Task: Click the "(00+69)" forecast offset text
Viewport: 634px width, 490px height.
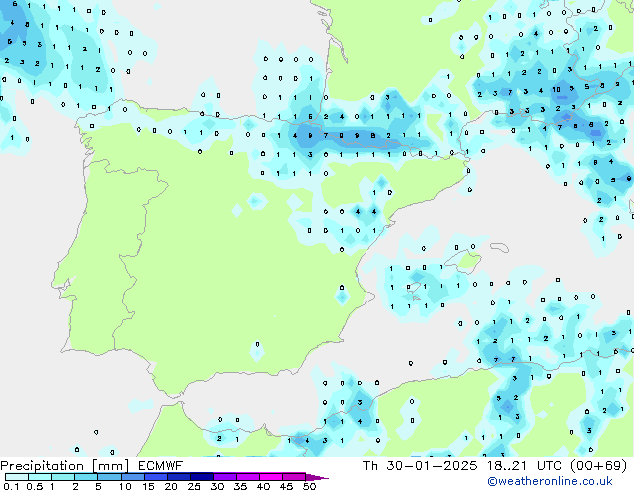Action: coord(598,466)
